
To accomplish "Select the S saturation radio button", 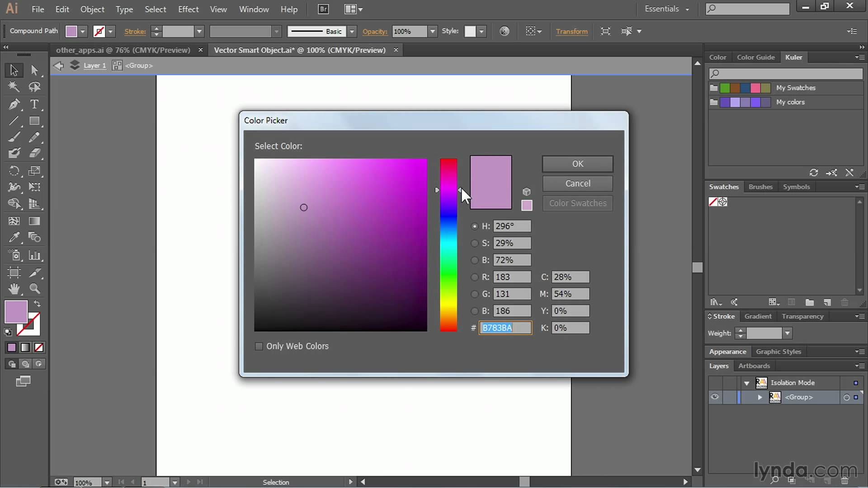I will 474,244.
